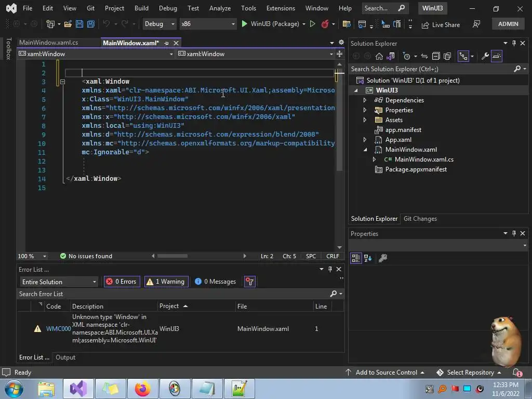Toggle the 0 Errors filter button

[122, 282]
